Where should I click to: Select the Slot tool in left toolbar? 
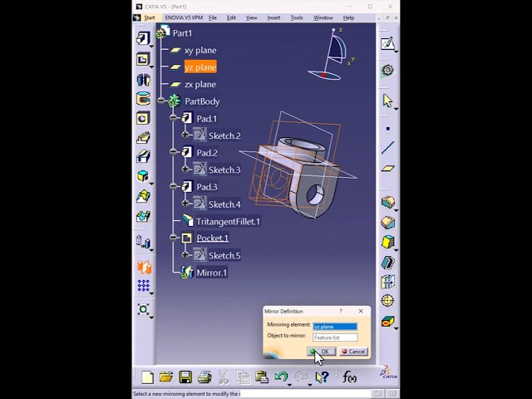tap(143, 157)
